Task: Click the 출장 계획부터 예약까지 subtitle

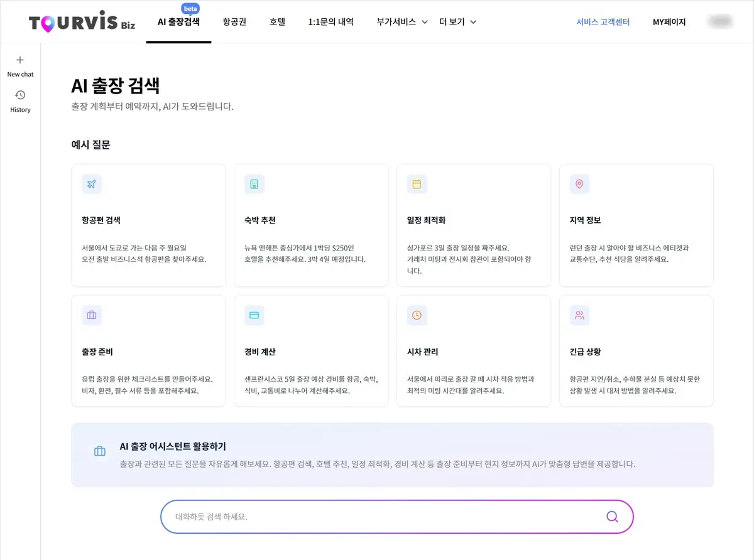Action: (x=153, y=107)
